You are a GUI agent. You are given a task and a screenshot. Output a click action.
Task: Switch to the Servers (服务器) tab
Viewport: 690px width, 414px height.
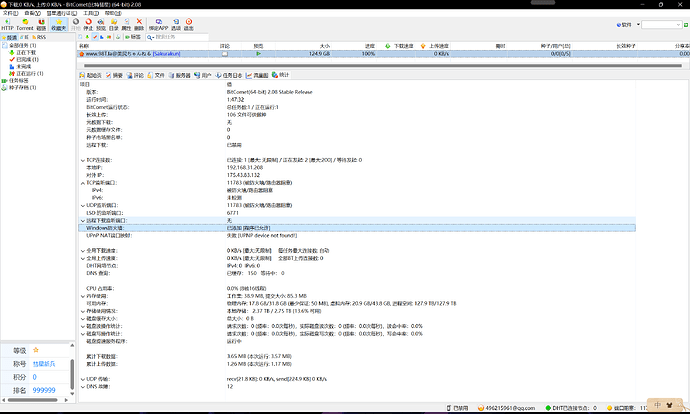180,75
